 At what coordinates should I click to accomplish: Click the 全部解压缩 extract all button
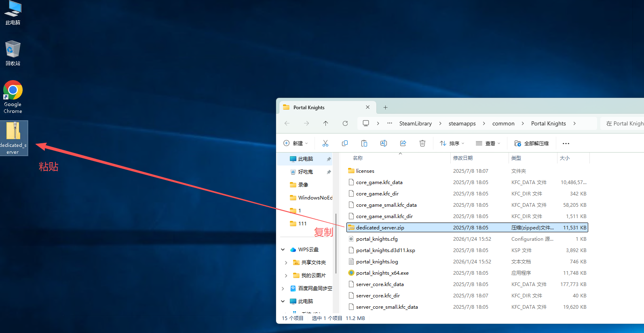point(531,143)
